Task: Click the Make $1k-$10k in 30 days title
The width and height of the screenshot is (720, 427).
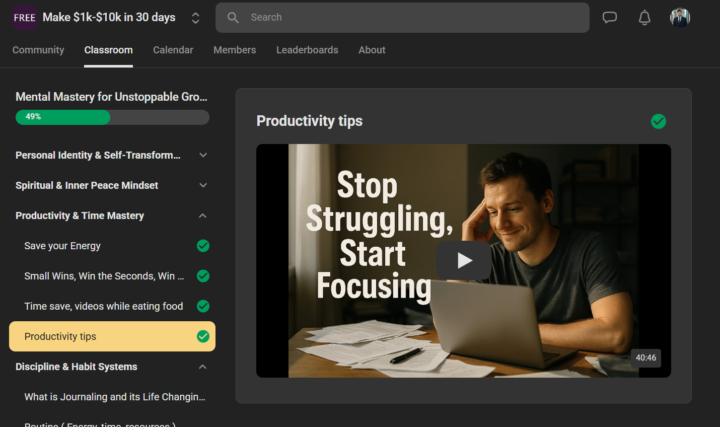Action: click(109, 17)
